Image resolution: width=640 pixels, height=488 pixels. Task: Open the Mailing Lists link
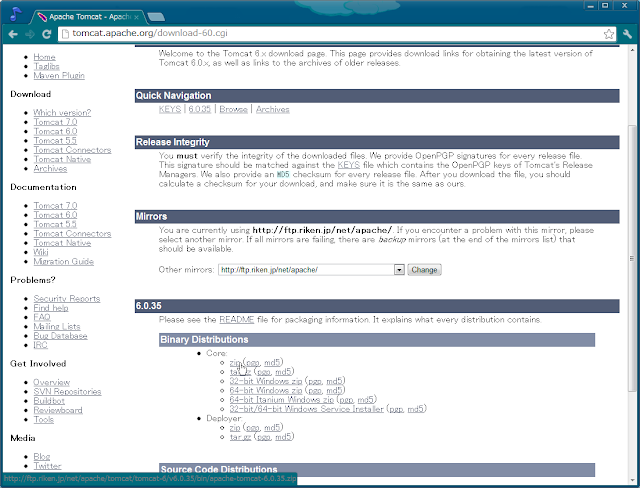click(x=57, y=326)
